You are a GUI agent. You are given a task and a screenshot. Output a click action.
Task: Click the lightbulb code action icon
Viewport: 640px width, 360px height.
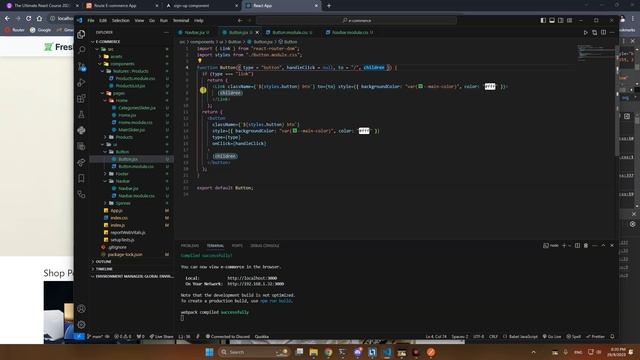click(x=200, y=61)
